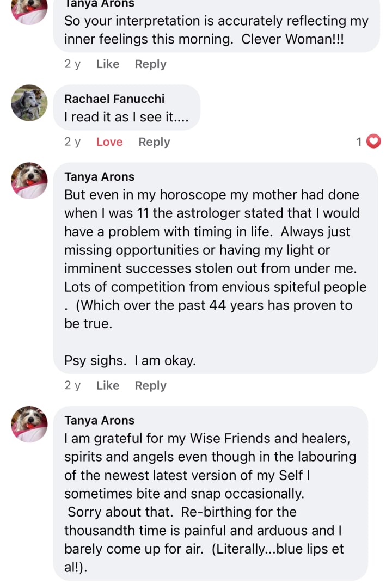Like the "Clever Woman" comment
Image resolution: width=392 pixels, height=584 pixels.
pos(107,64)
